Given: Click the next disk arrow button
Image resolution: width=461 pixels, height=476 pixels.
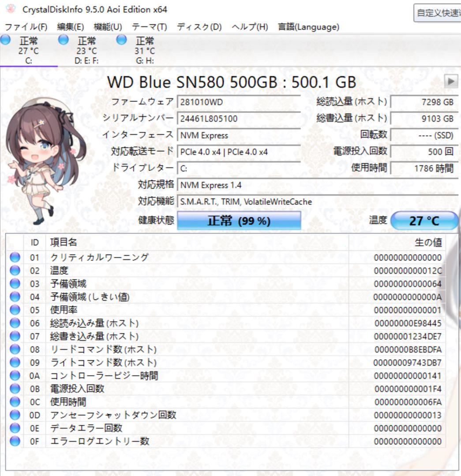Looking at the screenshot, I should pyautogui.click(x=451, y=82).
